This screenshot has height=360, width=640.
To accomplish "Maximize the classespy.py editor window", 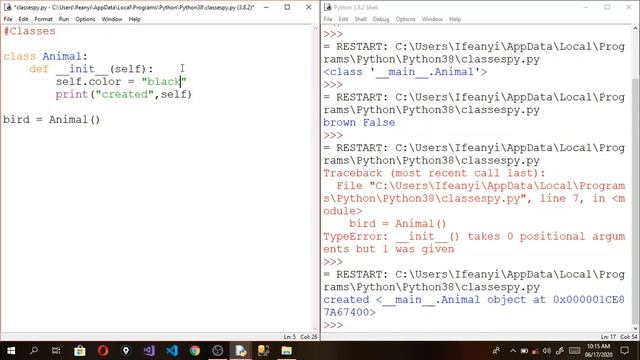I will pos(287,7).
